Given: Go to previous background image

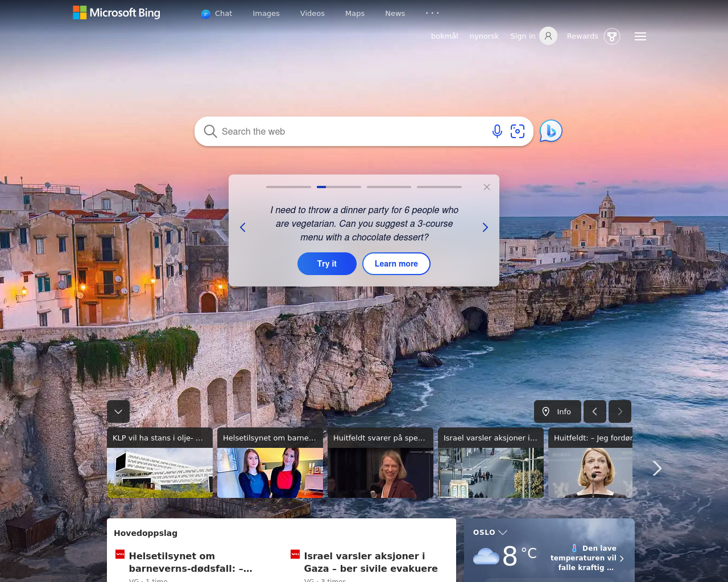Looking at the screenshot, I should [x=595, y=411].
